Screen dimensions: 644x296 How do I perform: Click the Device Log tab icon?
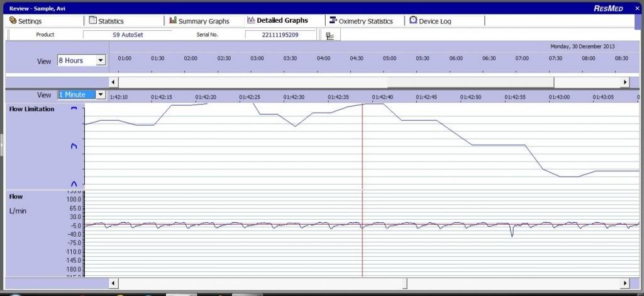413,21
